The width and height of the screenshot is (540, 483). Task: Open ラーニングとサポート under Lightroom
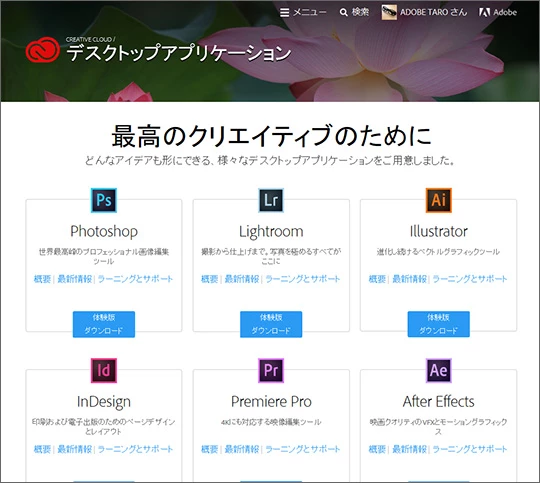[x=303, y=279]
